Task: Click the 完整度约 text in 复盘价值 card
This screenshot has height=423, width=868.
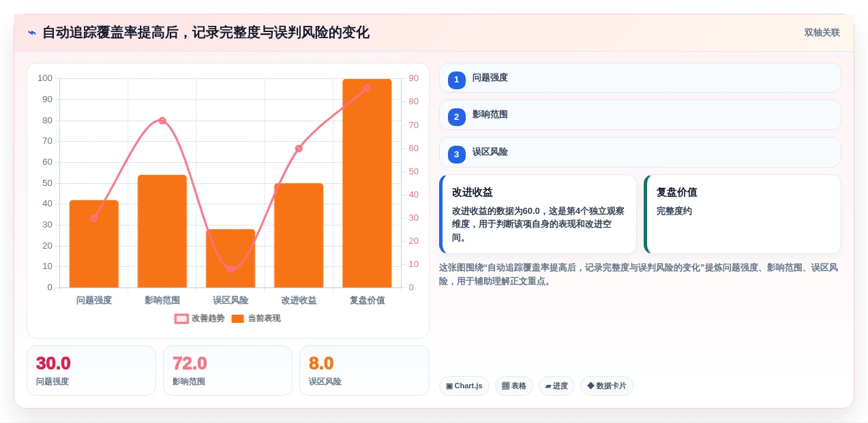Action: 674,211
